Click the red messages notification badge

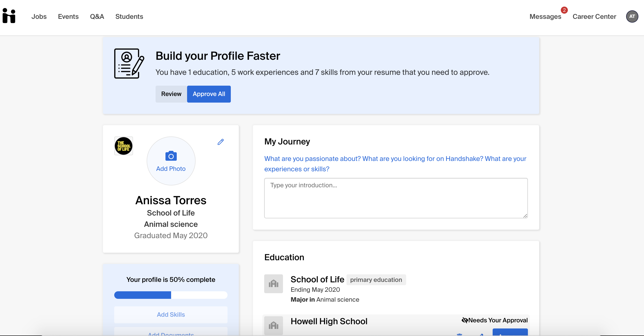click(x=564, y=10)
